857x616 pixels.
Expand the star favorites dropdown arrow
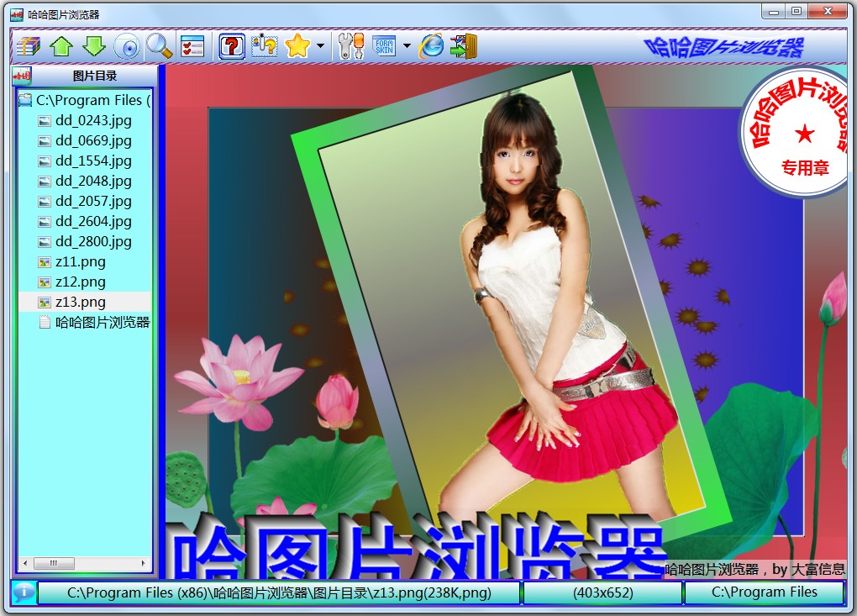(x=320, y=46)
